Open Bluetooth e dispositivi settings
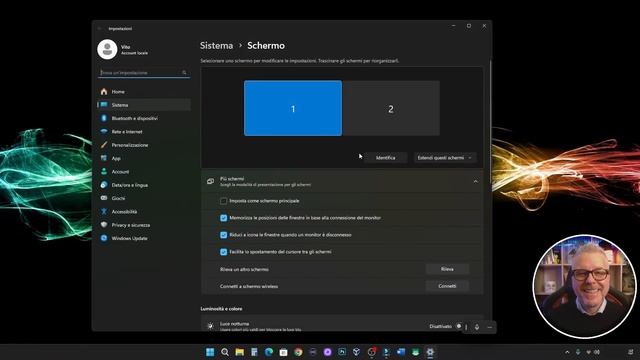640x360 pixels. pyautogui.click(x=144, y=118)
